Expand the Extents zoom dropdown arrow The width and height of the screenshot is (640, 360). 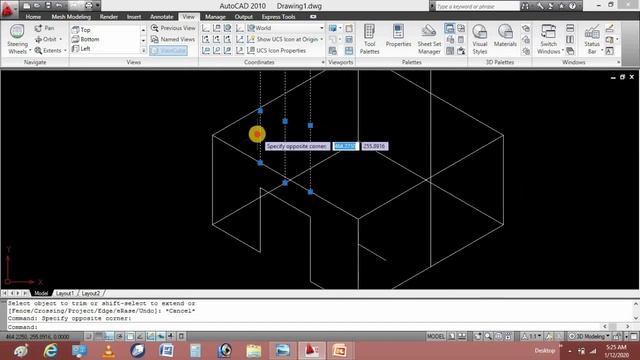[65, 51]
